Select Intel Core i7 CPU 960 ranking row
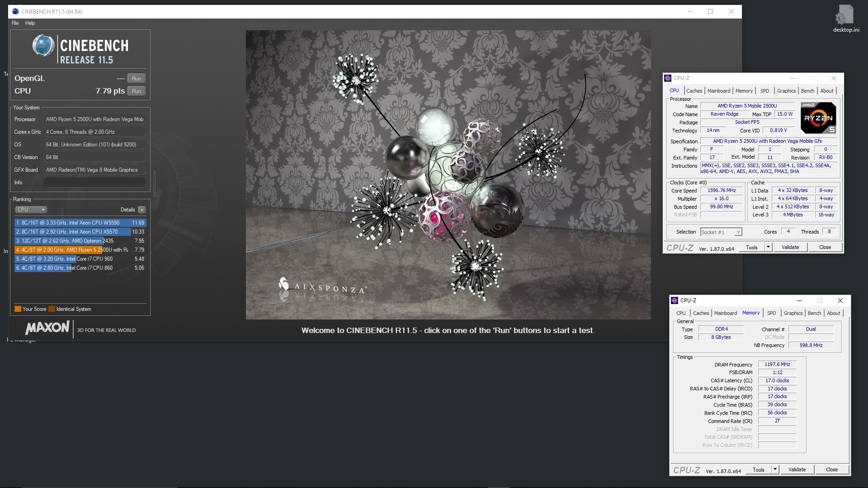This screenshot has height=488, width=868. pos(80,259)
